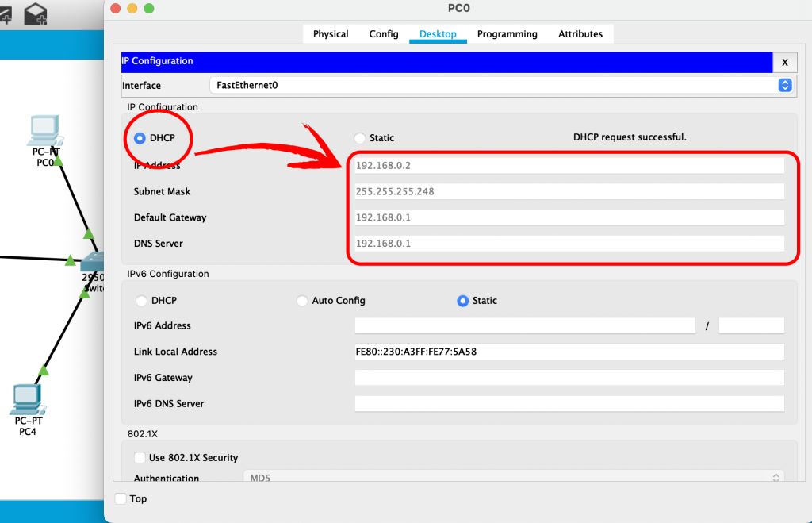Click the open envelope PDU icon
This screenshot has height=523, width=812.
[x=35, y=13]
